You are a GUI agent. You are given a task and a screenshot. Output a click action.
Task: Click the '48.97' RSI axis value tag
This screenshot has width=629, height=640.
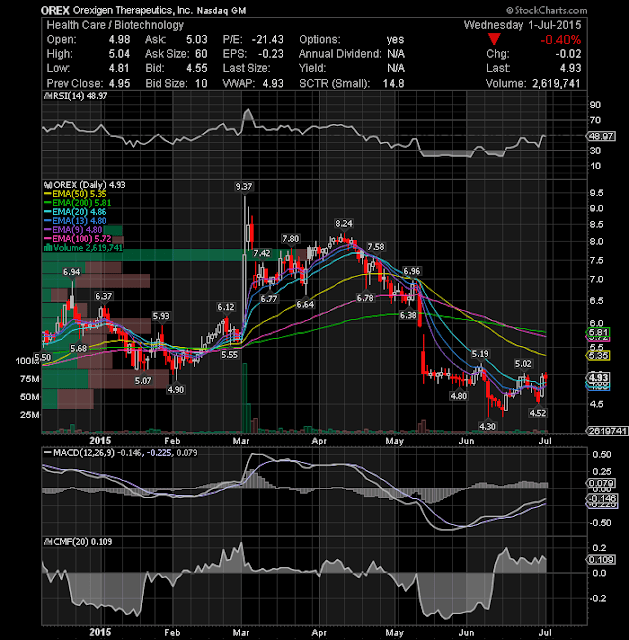pyautogui.click(x=601, y=136)
